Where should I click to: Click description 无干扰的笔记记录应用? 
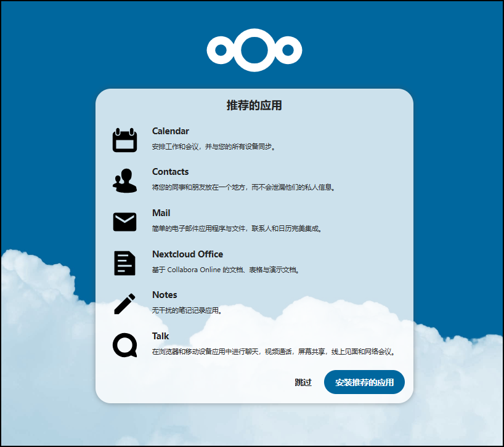tap(187, 310)
